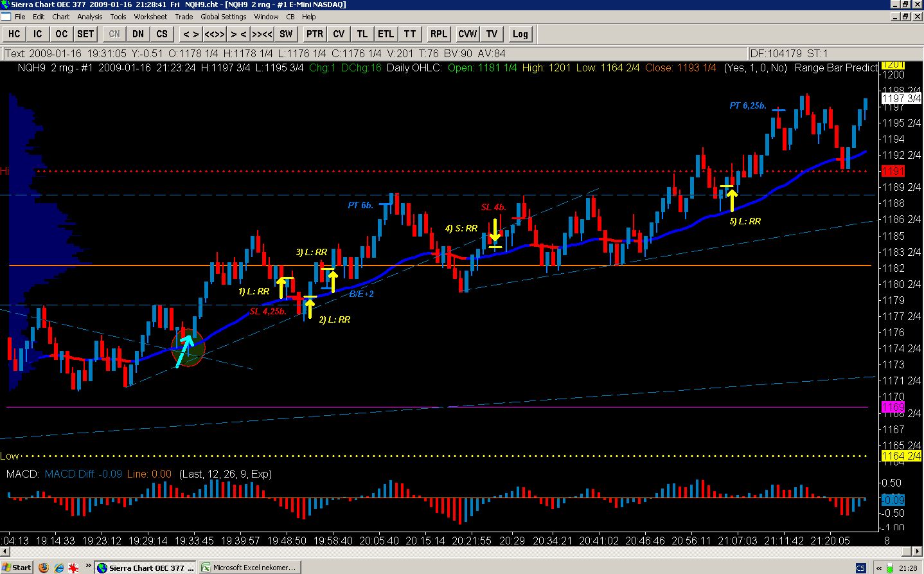924x574 pixels.
Task: Click the 'PT 6,25b.' chart annotation
Action: click(748, 105)
